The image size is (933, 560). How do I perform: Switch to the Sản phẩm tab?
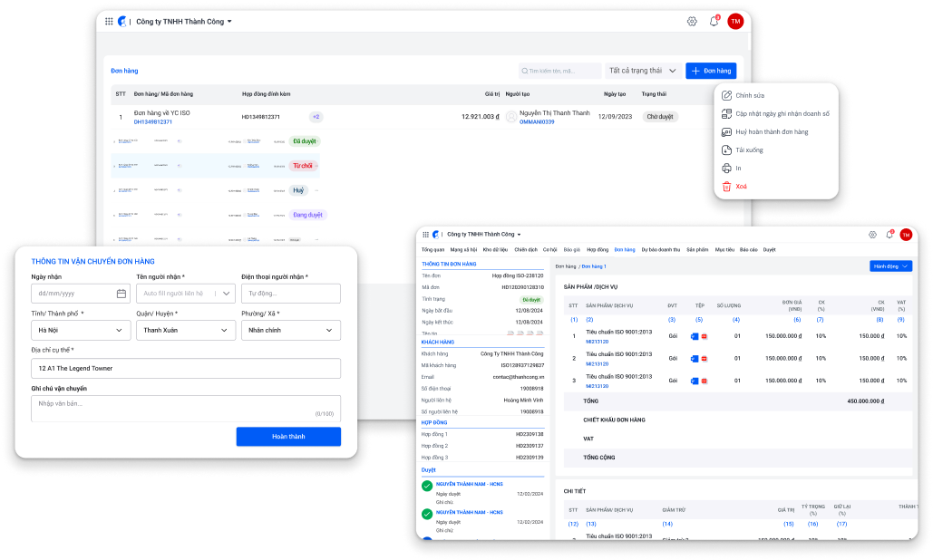coord(697,250)
